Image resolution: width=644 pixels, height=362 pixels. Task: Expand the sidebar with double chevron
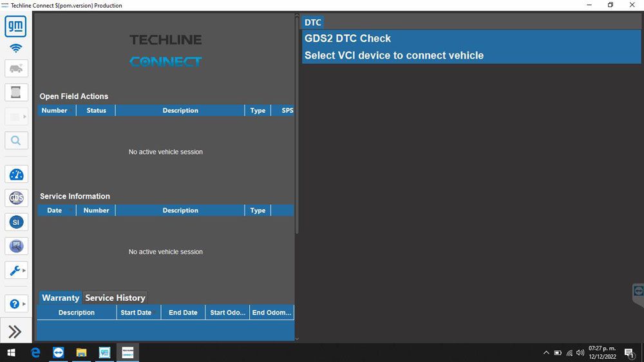pos(16,332)
